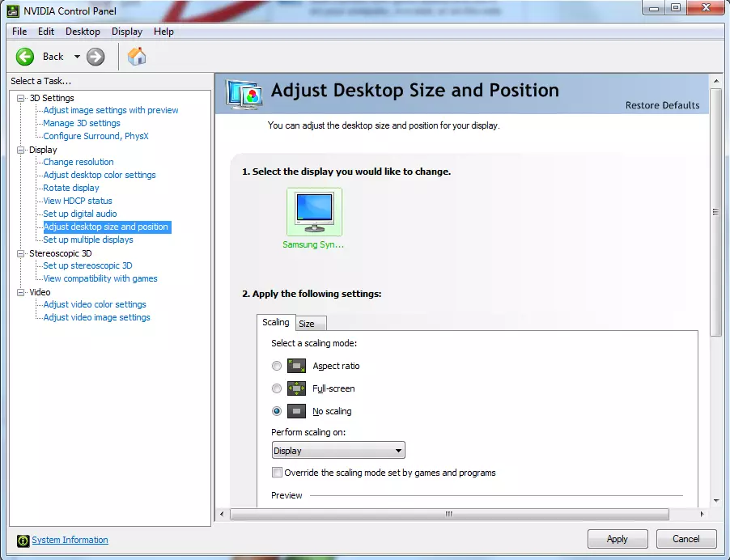Click the green Back arrow icon
Screen dimensions: 730x560
[x=24, y=57]
